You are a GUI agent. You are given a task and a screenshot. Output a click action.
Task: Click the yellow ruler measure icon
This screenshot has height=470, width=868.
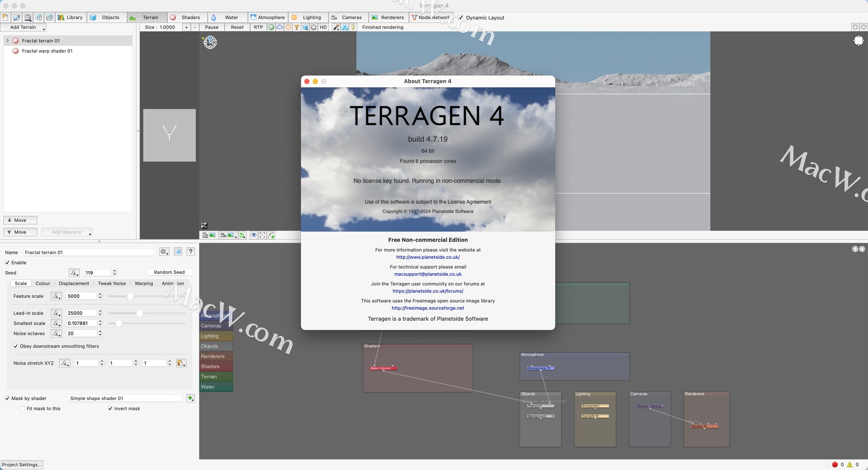point(353,27)
